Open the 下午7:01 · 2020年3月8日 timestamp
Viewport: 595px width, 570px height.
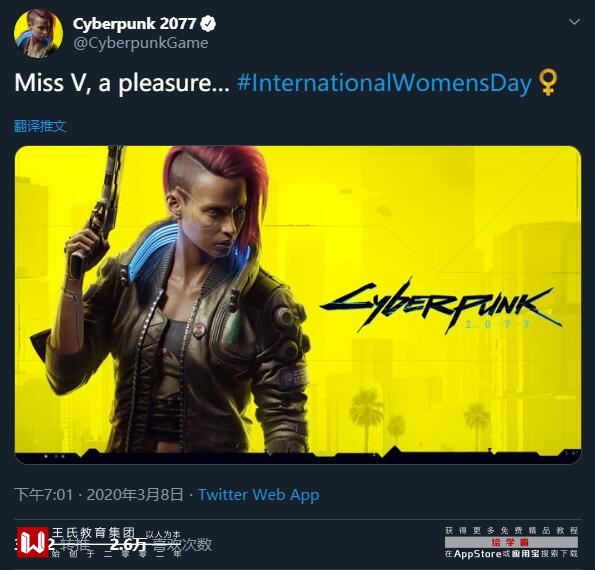[99, 494]
